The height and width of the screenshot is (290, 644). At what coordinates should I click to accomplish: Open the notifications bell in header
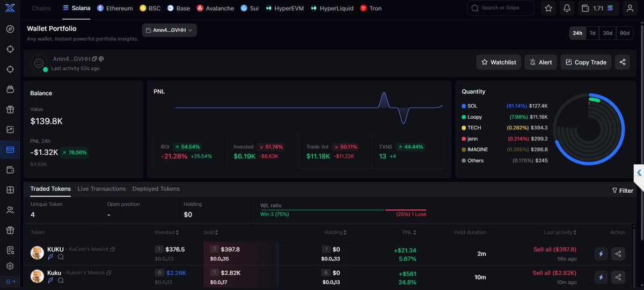[x=567, y=9]
